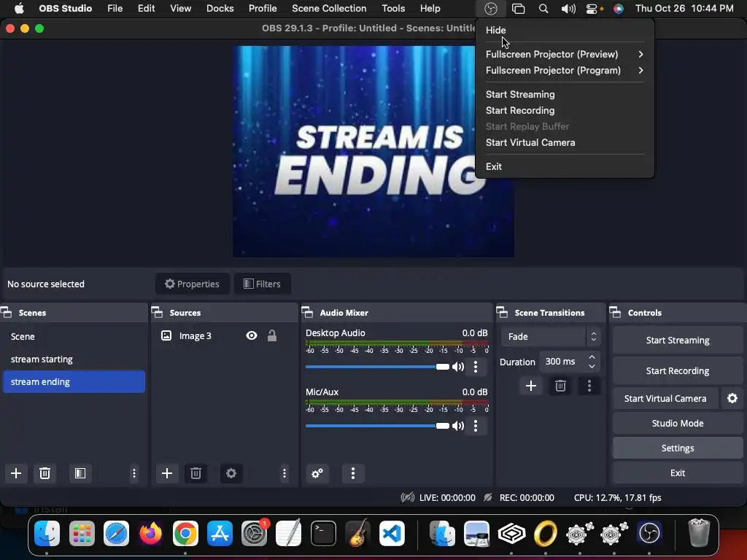
Task: Toggle Studio Mode
Action: tap(678, 424)
